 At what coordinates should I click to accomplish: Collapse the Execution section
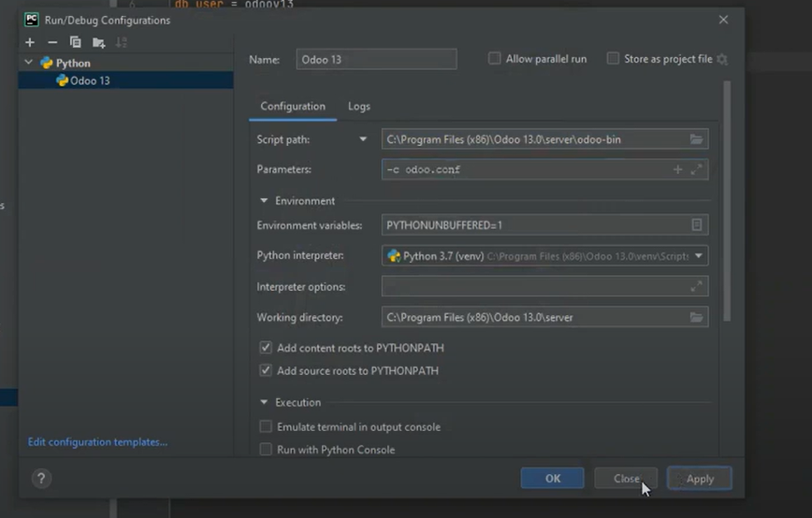264,402
